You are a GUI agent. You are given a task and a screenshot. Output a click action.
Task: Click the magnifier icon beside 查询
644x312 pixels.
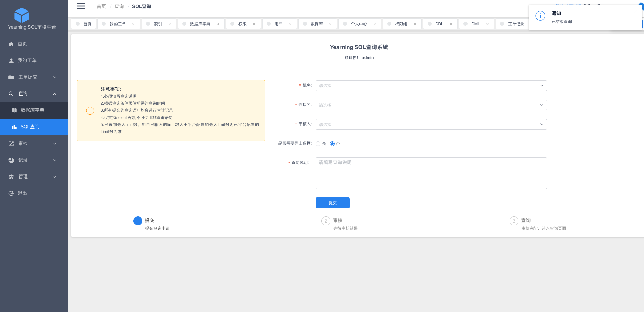pos(11,94)
